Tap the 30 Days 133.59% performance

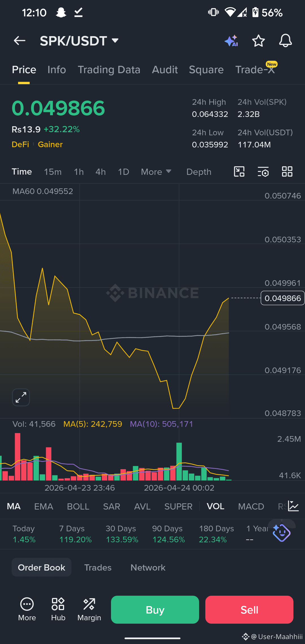click(122, 534)
